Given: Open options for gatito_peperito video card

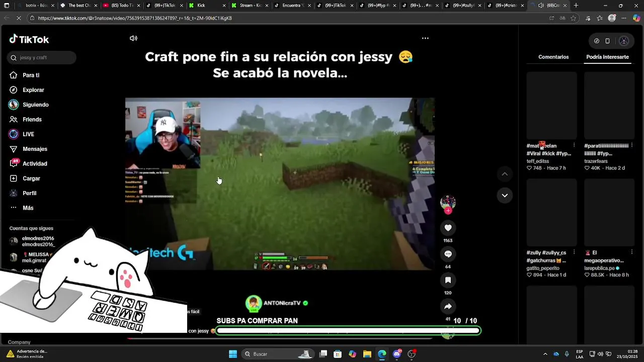Looking at the screenshot, I should tap(574, 252).
